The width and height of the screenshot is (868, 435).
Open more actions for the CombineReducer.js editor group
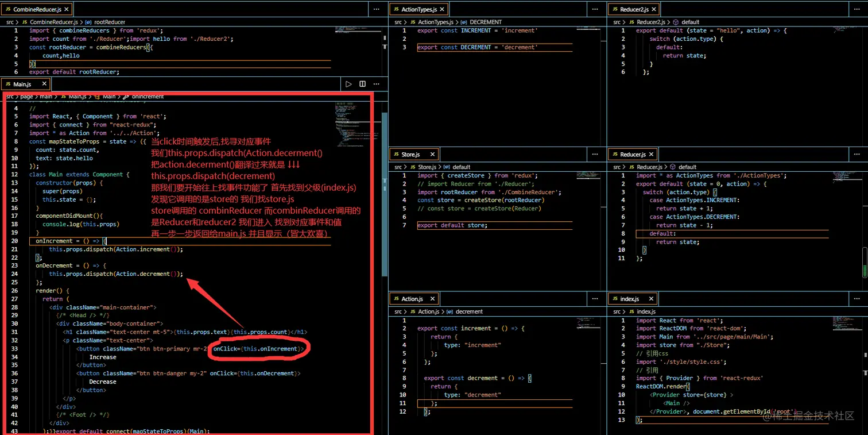point(377,9)
